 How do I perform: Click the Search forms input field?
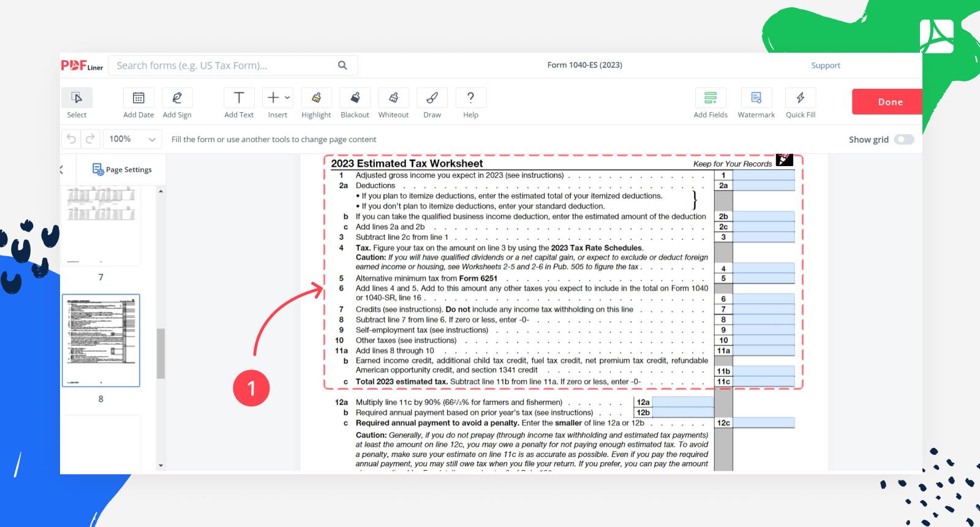point(233,66)
